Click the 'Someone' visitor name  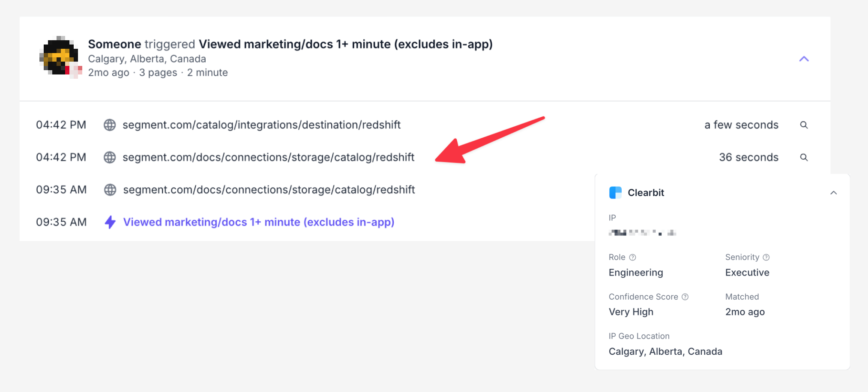point(115,44)
